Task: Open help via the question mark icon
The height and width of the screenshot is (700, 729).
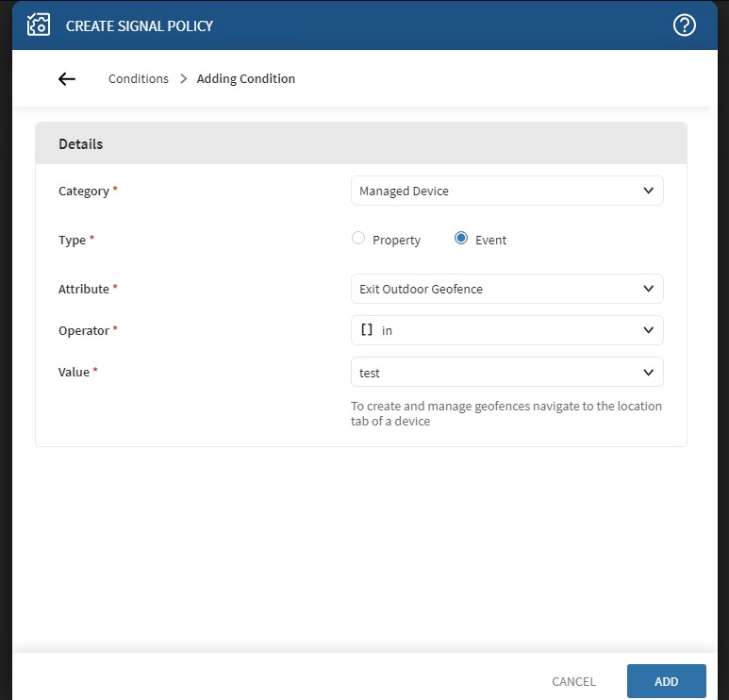Action: click(x=684, y=25)
